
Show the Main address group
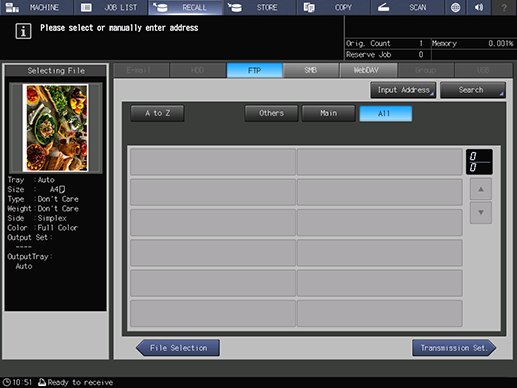329,113
